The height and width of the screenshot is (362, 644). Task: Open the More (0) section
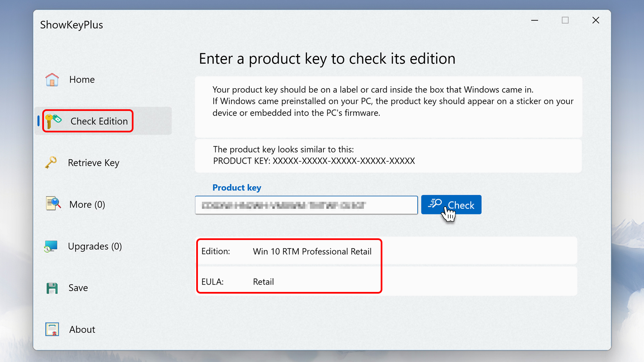[x=87, y=204]
